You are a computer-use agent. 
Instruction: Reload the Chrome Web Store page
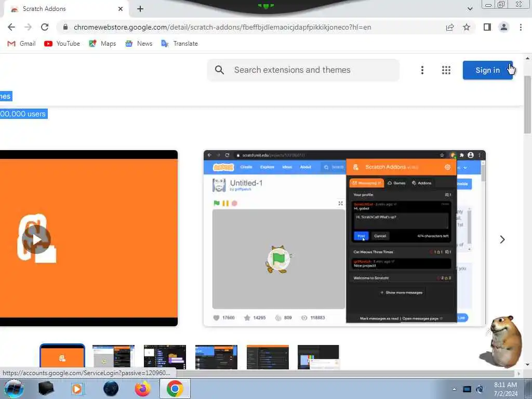coord(45,27)
